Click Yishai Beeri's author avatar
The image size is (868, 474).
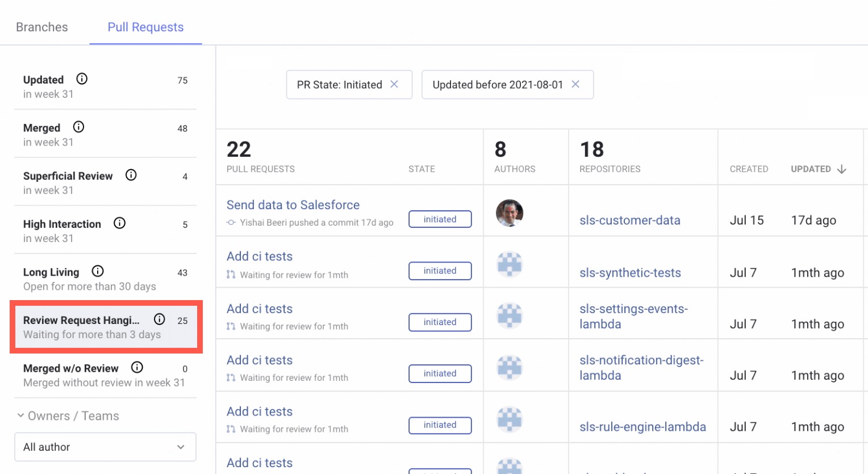(x=510, y=213)
